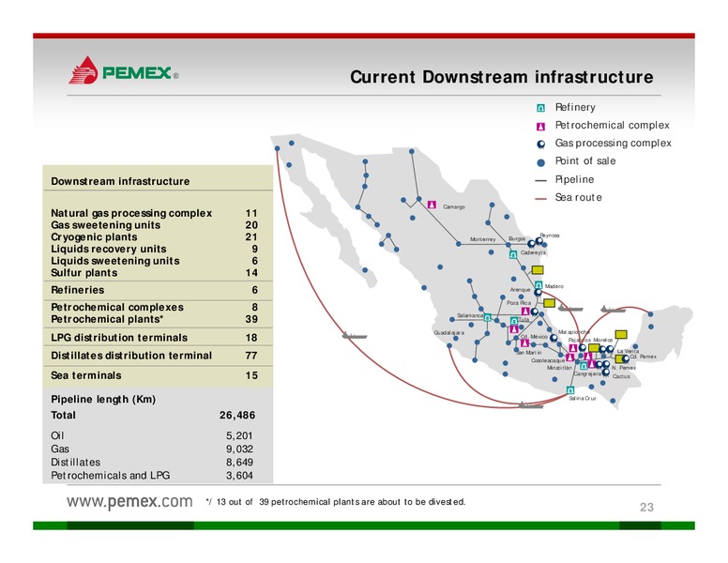Click the page number 23
Image resolution: width=728 pixels, height=563 pixels.
click(x=646, y=508)
